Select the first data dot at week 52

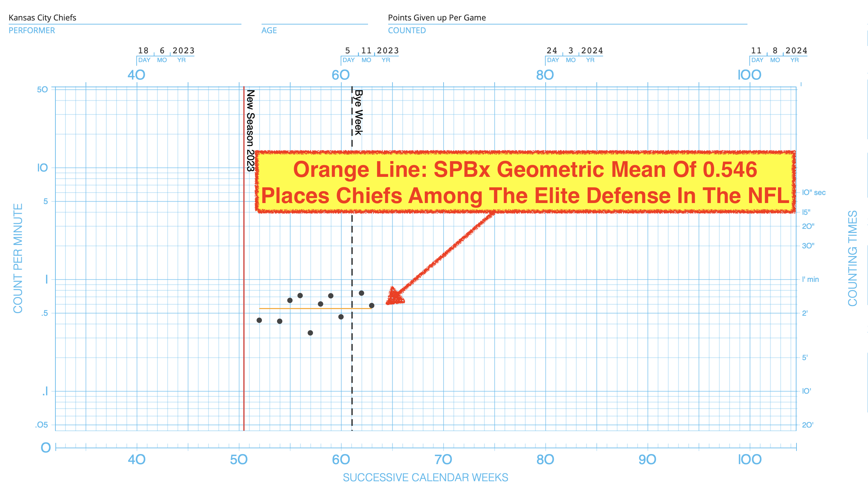click(259, 320)
